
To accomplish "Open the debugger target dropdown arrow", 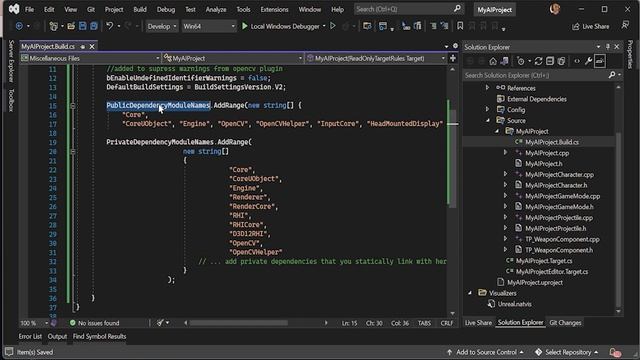I will click(324, 26).
